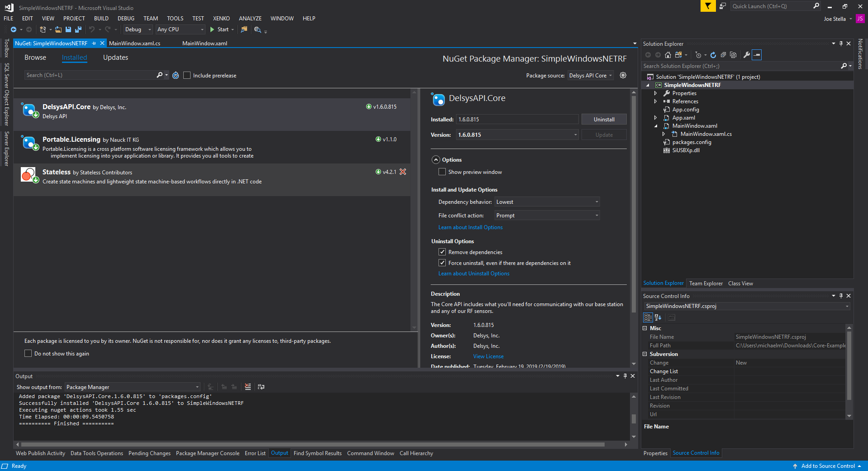
Task: Click Pending Changes Filter clock icon
Action: click(698, 55)
